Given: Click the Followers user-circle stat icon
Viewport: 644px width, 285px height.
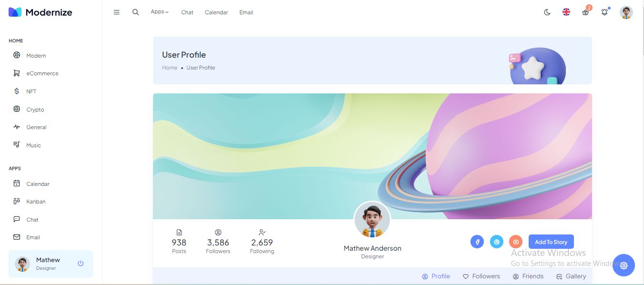Looking at the screenshot, I should point(218,233).
